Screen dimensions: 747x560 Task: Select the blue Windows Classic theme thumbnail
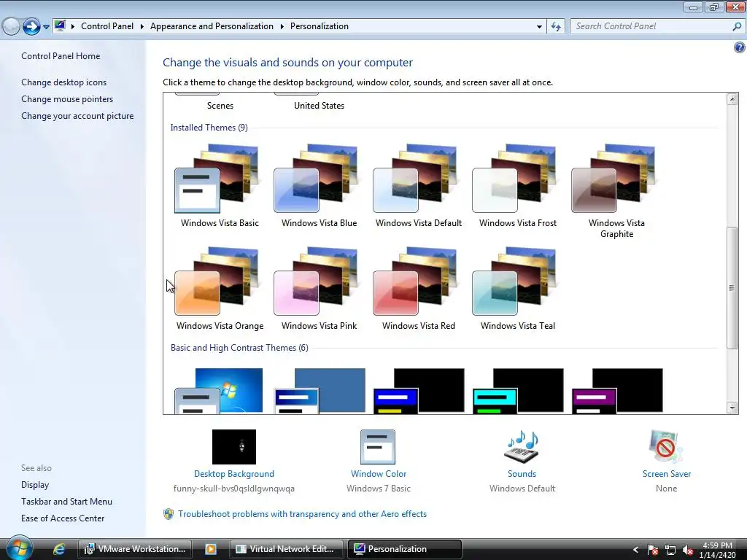tap(320, 390)
